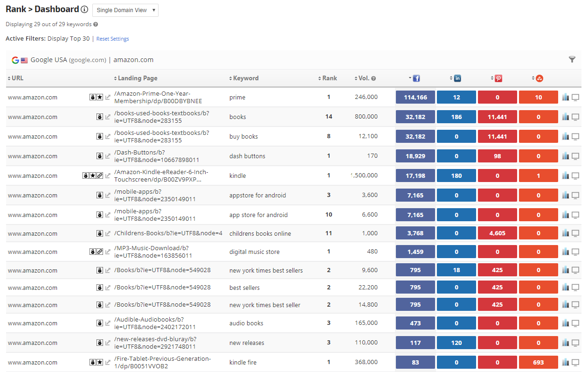The height and width of the screenshot is (372, 588).
Task: Click help icon next to keywords count
Action: [96, 24]
